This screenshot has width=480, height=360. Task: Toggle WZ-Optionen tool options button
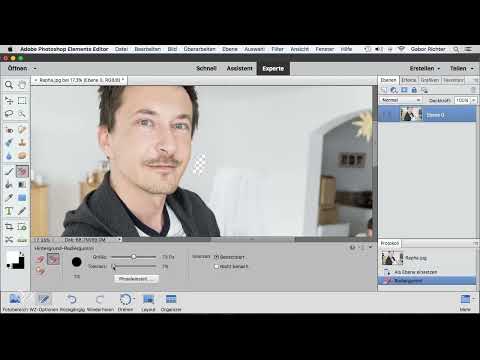pos(44,302)
